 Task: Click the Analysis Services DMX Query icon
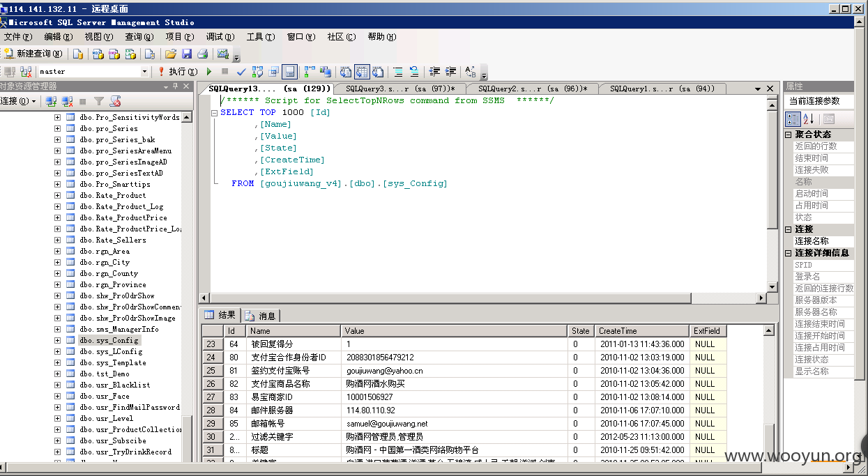point(114,54)
